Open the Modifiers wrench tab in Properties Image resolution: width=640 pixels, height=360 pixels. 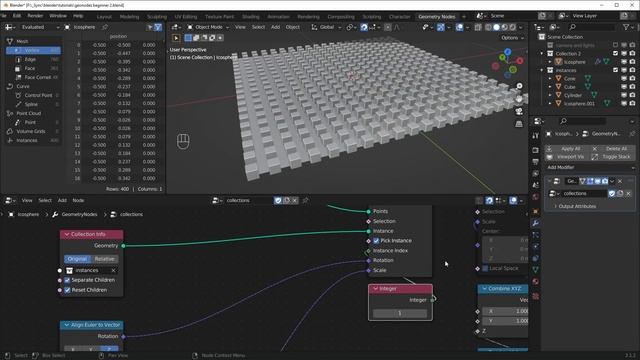click(x=536, y=223)
